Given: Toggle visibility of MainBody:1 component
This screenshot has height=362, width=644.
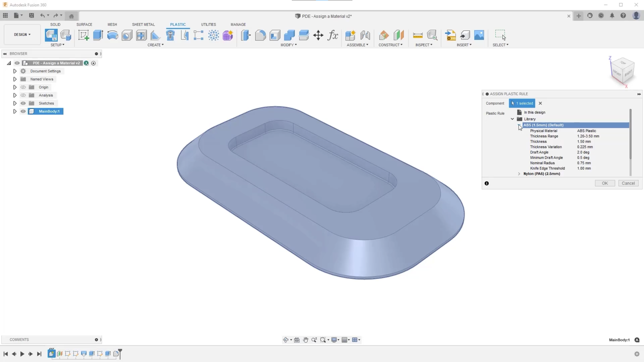Looking at the screenshot, I should coord(23,111).
